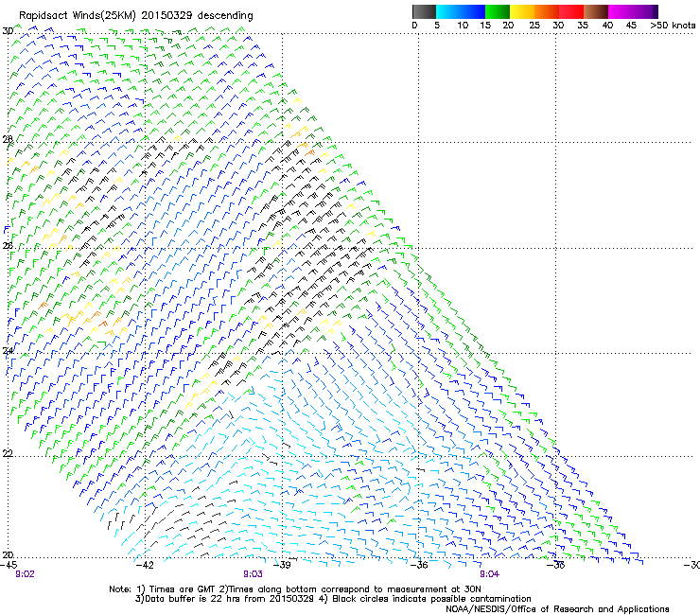The image size is (700, 615).
Task: Click the longitude label '-36' on bottom axis
Action: [x=419, y=565]
